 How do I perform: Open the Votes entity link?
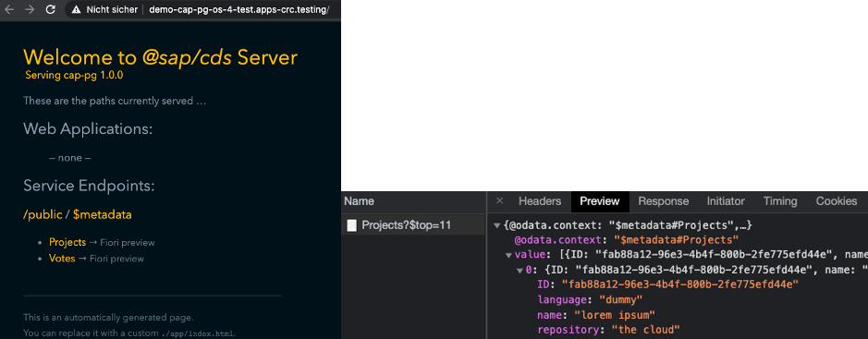pos(62,259)
